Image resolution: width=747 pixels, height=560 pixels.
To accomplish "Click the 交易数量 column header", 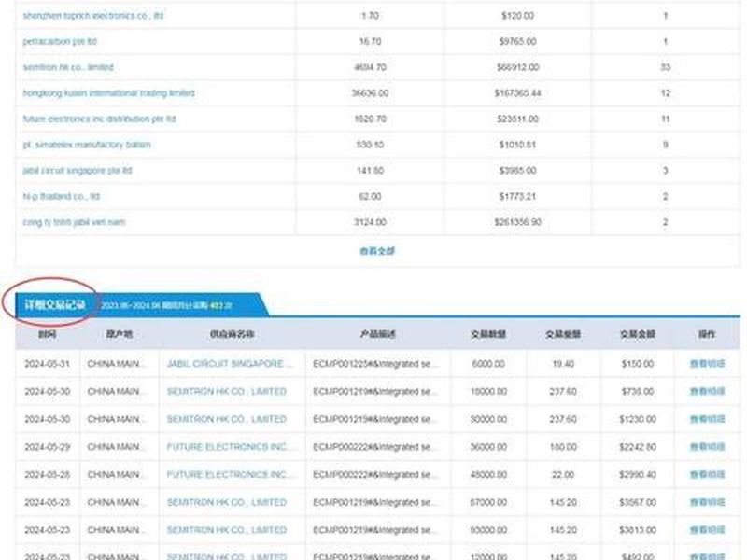I will click(x=488, y=334).
